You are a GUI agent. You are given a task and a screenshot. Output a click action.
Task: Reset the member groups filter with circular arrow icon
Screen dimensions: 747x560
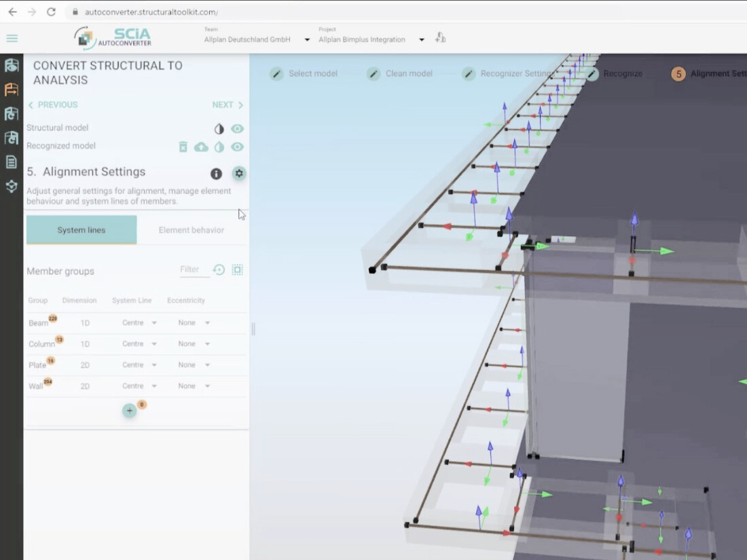[218, 269]
